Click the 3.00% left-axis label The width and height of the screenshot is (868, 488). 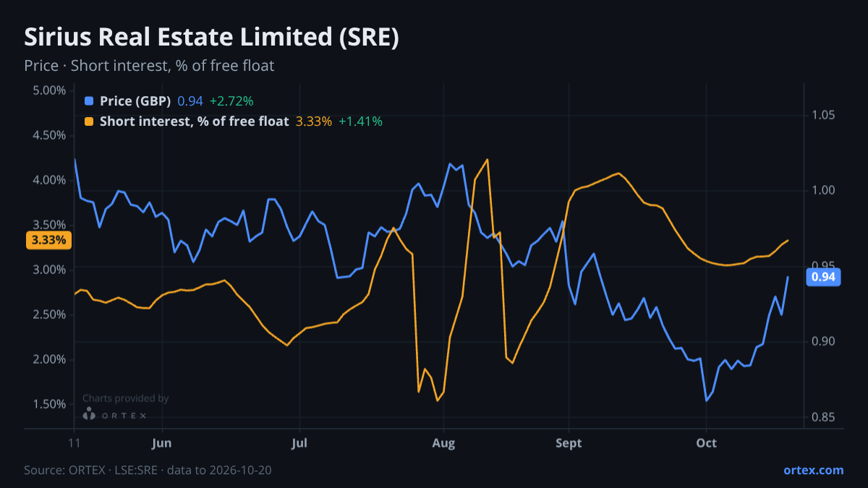(49, 270)
